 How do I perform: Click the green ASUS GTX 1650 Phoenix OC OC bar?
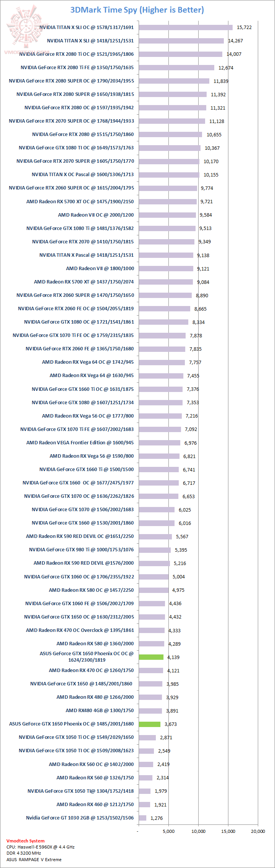(x=151, y=657)
